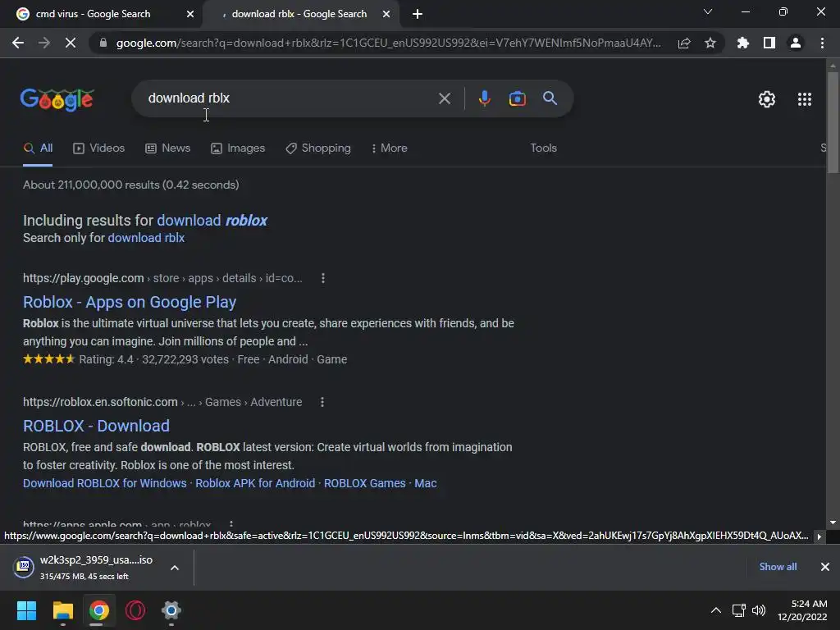840x630 pixels.
Task: View site information via lock icon
Action: pos(103,43)
